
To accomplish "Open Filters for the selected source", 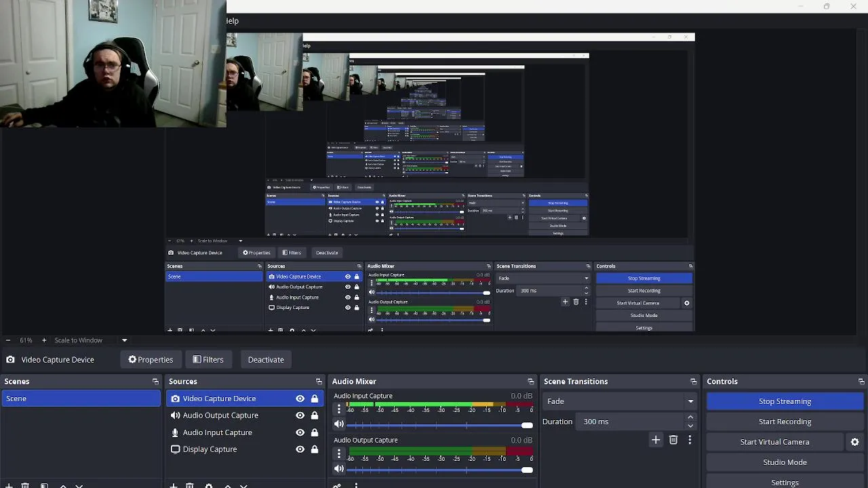I will point(208,359).
